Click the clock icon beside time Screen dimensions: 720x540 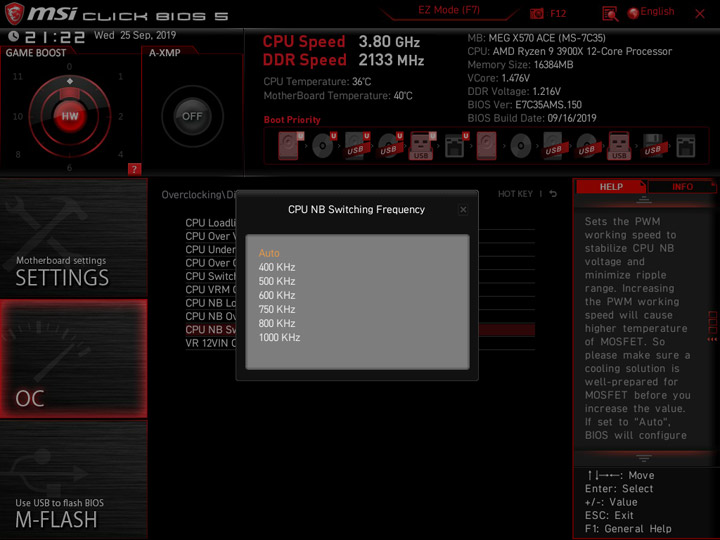(13, 36)
